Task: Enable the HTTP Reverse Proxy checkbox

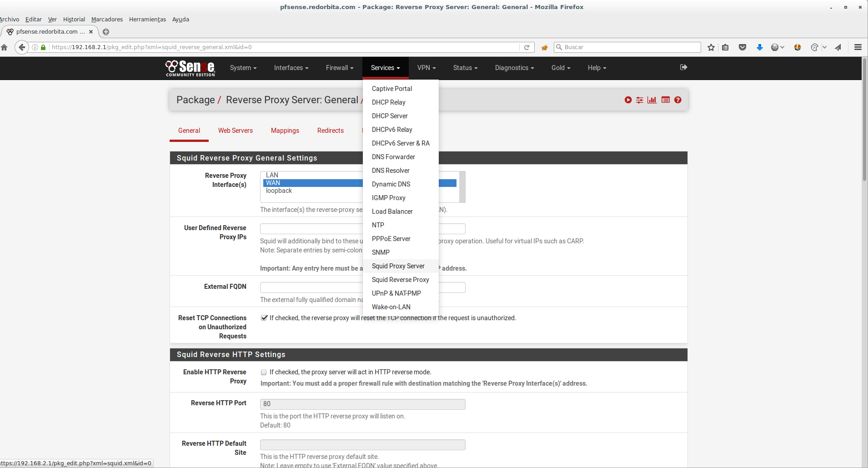Action: [264, 372]
